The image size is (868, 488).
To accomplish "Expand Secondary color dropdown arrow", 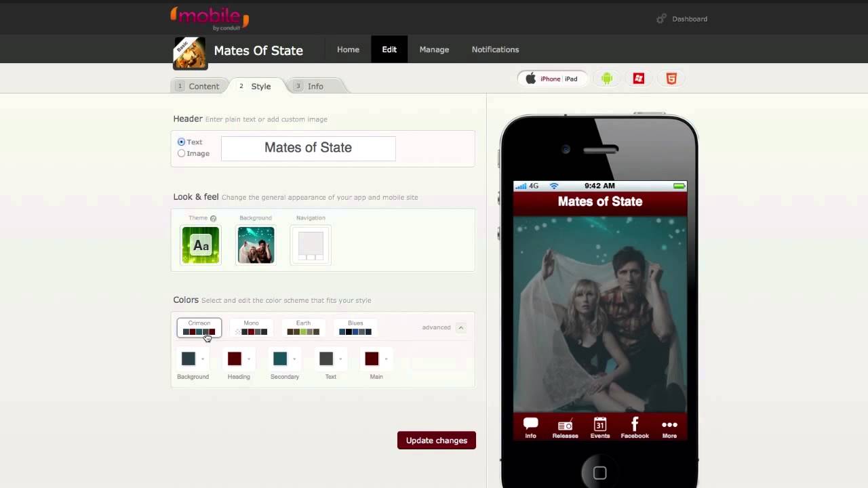I will pyautogui.click(x=294, y=359).
